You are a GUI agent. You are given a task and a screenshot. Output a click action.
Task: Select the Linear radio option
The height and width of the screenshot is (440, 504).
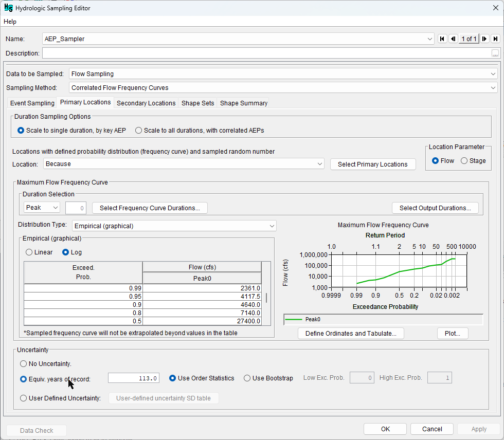29,252
